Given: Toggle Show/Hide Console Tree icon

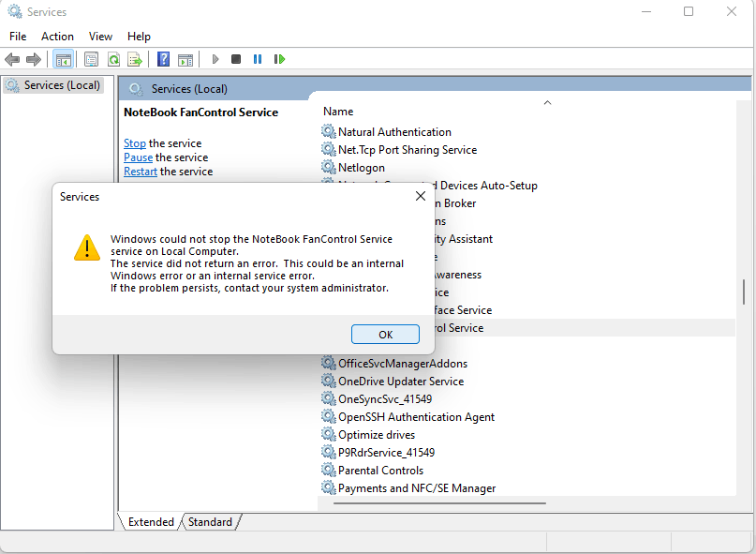Looking at the screenshot, I should coord(63,59).
